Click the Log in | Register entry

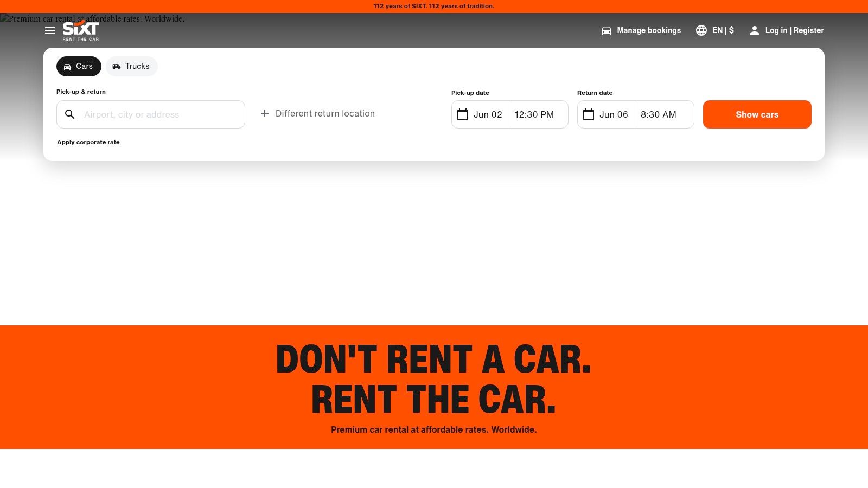[794, 30]
